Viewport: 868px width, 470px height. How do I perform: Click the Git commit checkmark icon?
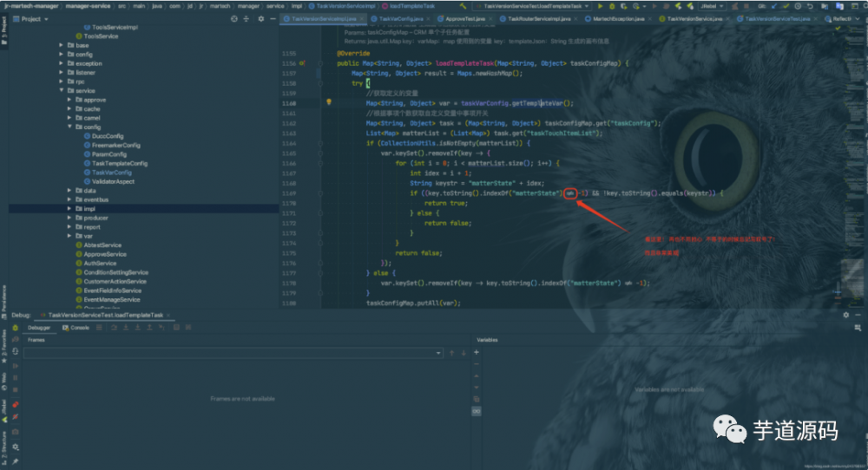(x=786, y=6)
